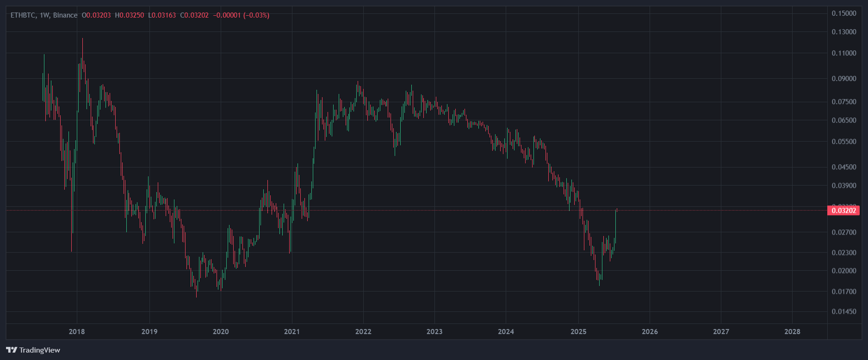Click the 0.02000 price axis label
868x360 pixels.
pyautogui.click(x=844, y=271)
